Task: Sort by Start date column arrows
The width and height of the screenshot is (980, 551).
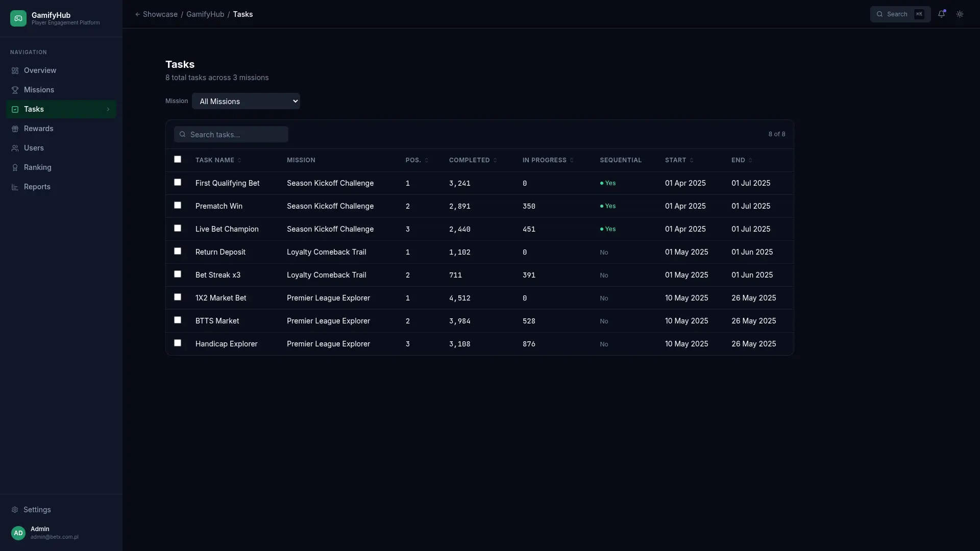Action: click(692, 160)
